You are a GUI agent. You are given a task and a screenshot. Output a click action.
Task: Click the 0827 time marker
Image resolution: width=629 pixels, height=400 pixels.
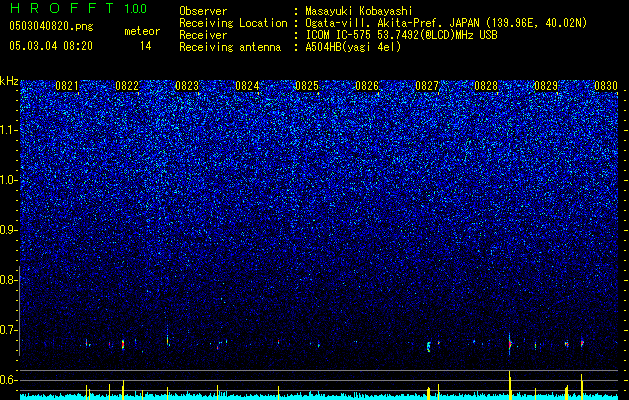tap(427, 86)
